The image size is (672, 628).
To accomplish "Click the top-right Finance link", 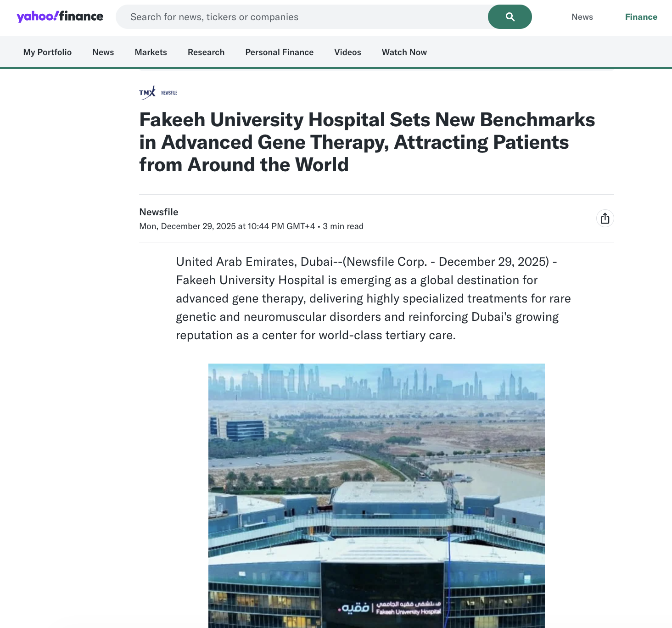I will [641, 17].
